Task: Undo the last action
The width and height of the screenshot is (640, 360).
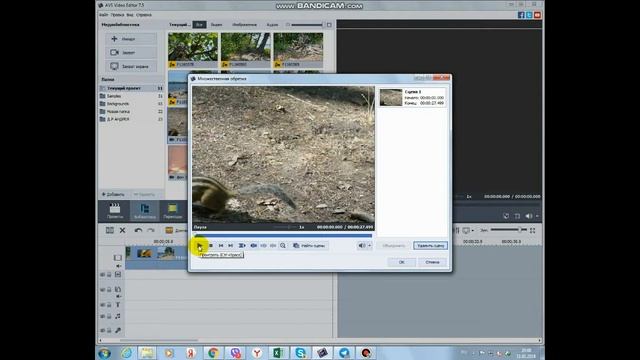Action: [138, 230]
